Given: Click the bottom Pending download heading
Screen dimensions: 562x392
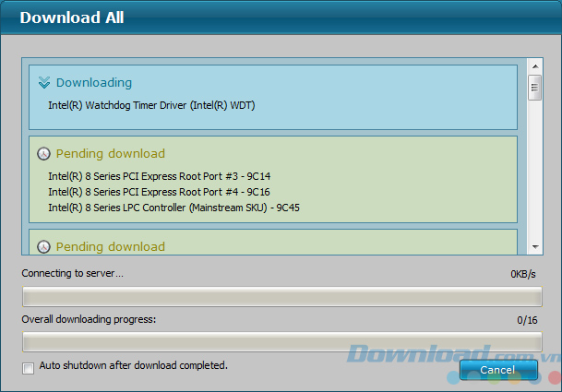Looking at the screenshot, I should tap(111, 247).
